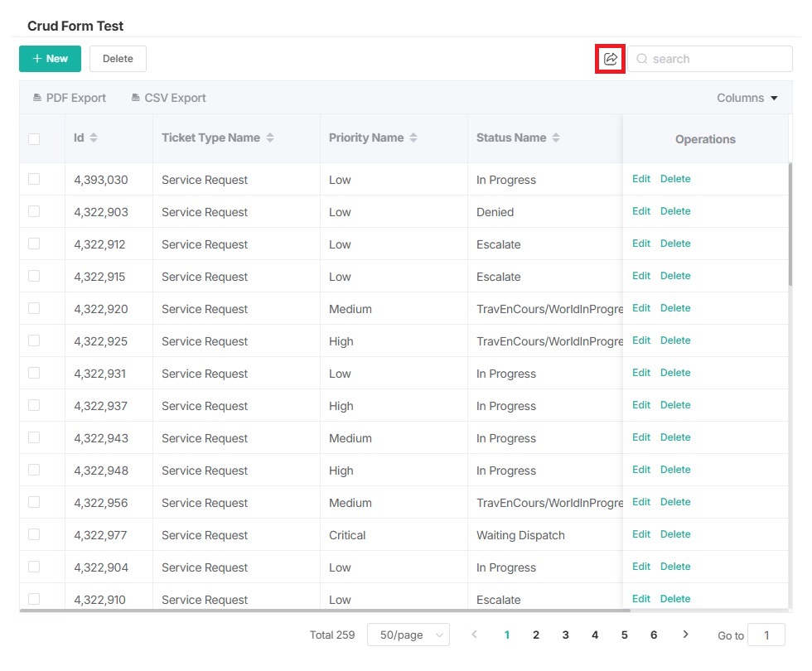
Task: Select the checkbox for ticket 4,322,920
Action: [34, 308]
